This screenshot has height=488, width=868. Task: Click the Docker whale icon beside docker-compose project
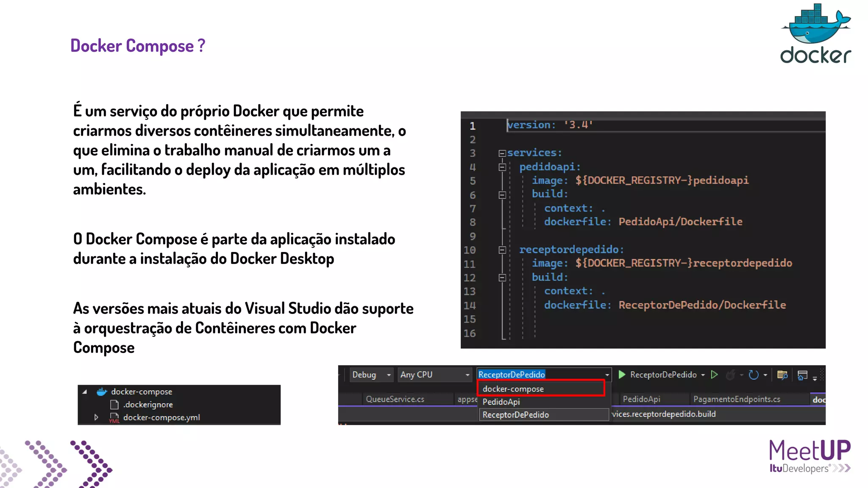tap(102, 391)
